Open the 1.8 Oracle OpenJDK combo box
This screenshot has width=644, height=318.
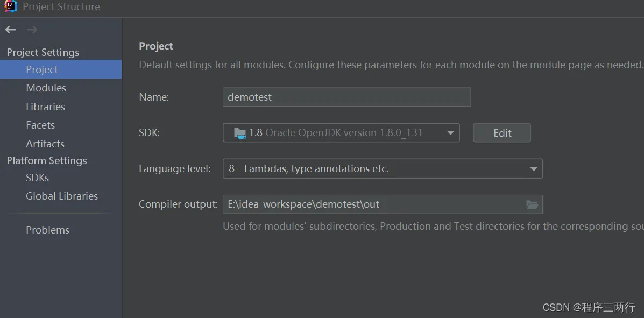341,133
